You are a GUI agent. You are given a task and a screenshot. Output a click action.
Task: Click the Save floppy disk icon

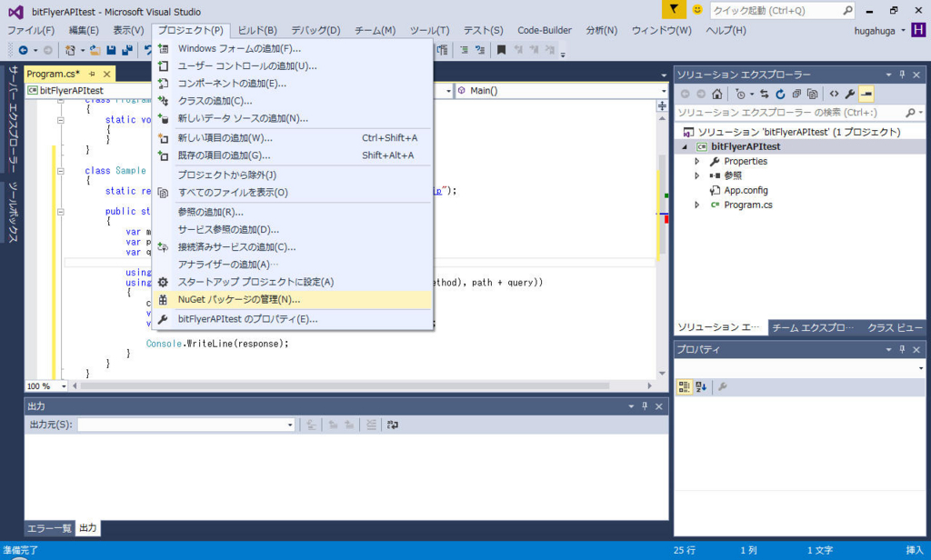(111, 51)
